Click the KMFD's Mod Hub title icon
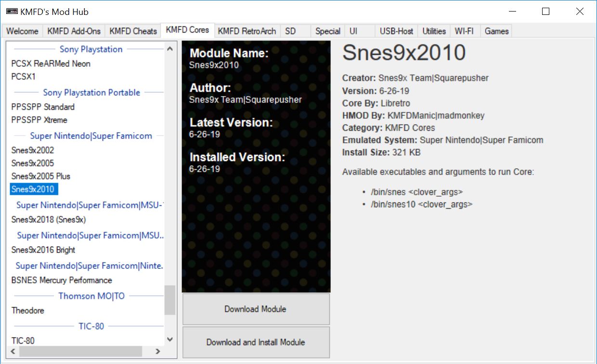Image resolution: width=597 pixels, height=364 pixels. 12,12
